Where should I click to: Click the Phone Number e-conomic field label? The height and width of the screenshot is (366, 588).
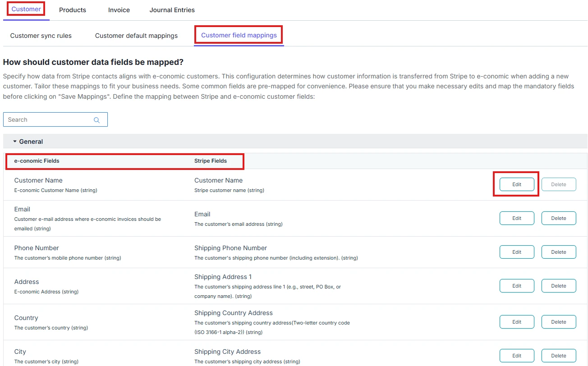tap(37, 248)
